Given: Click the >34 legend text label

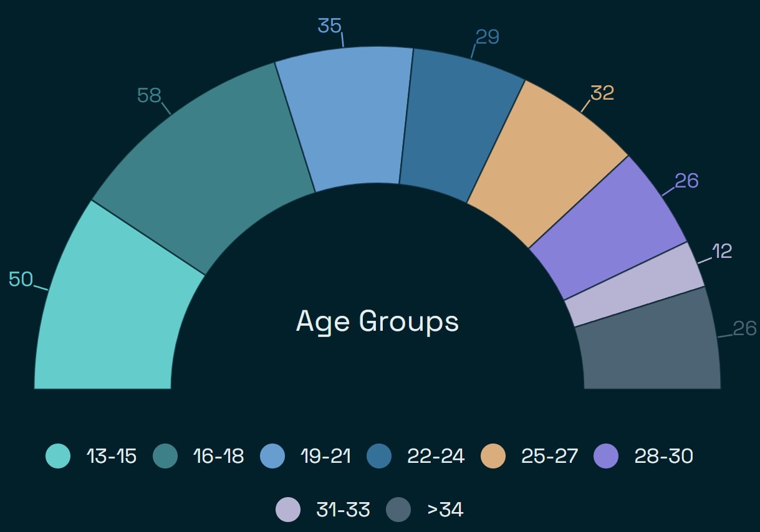Looking at the screenshot, I should [x=445, y=510].
